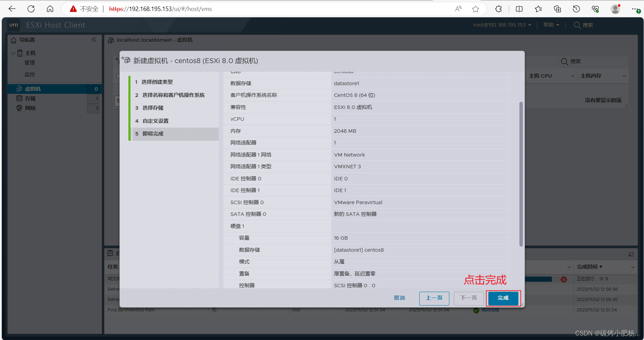Collapse the 主机 tree node

[13, 53]
